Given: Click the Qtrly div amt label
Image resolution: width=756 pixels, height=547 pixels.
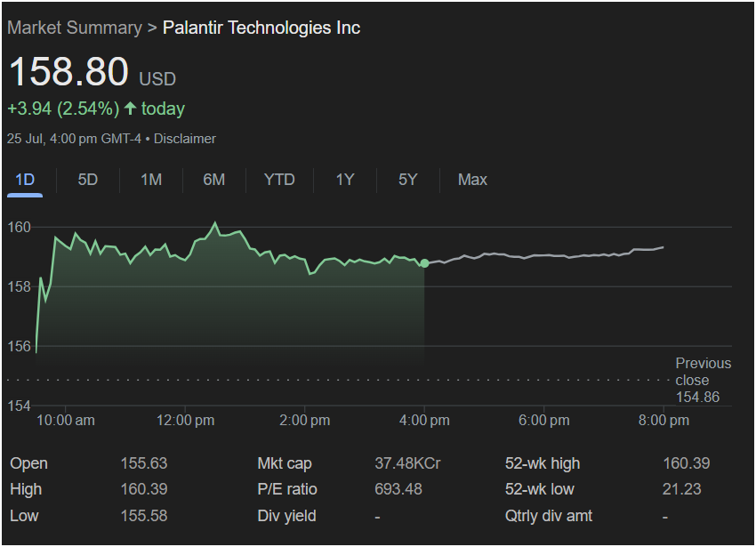Looking at the screenshot, I should click(x=549, y=516).
